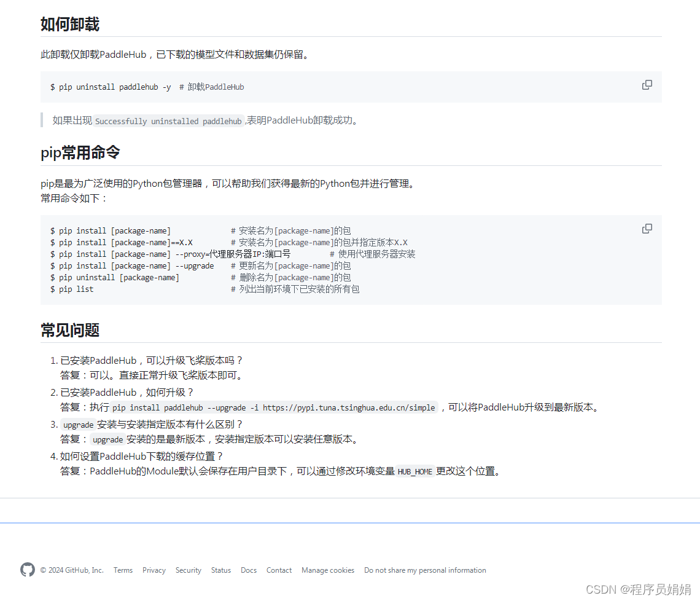This screenshot has height=601, width=700.
Task: Click question 4 about 缓存位置
Action: [x=142, y=456]
